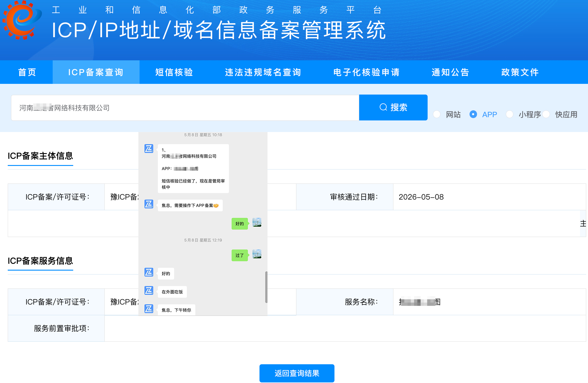Select the ICP备案查询 tab

point(96,72)
